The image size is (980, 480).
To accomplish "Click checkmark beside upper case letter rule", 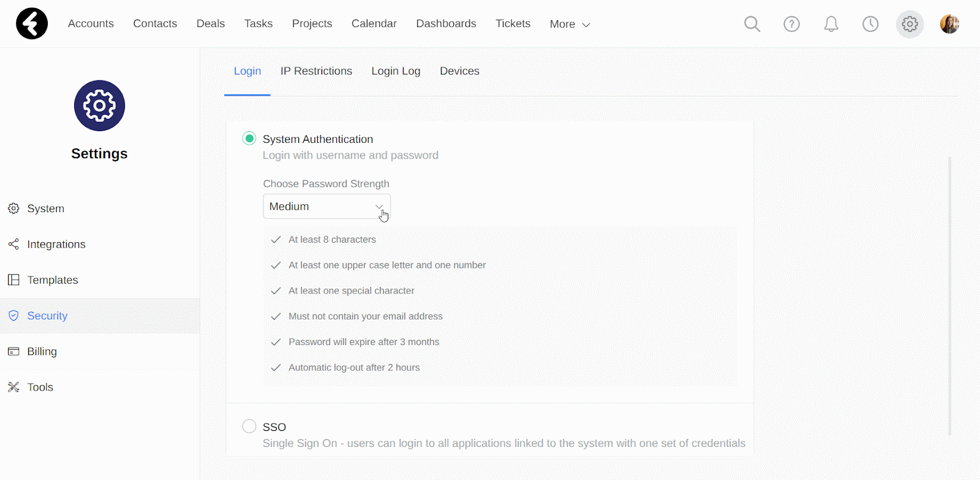I will [276, 265].
